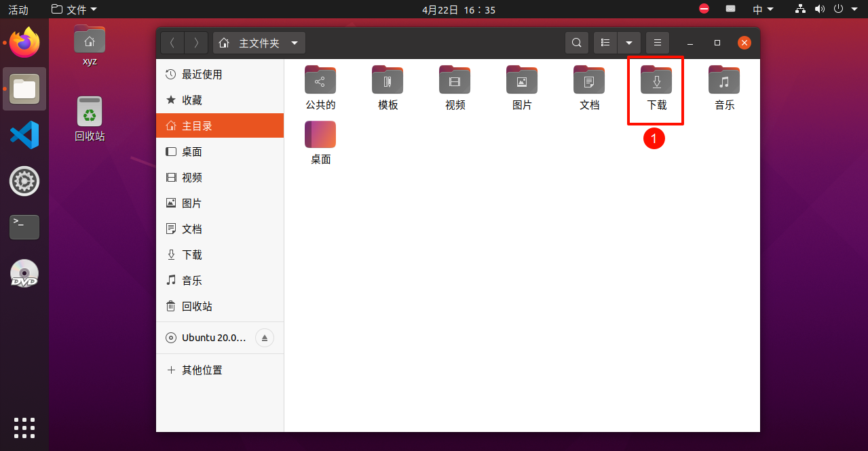Screen dimensions: 868x451
Task: Open system menu via network icon
Action: (x=800, y=9)
